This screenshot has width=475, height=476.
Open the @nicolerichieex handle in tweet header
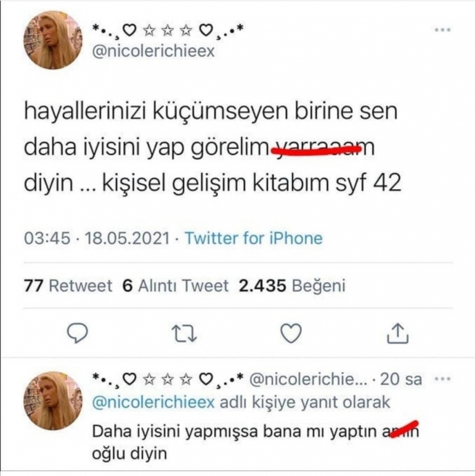153,51
